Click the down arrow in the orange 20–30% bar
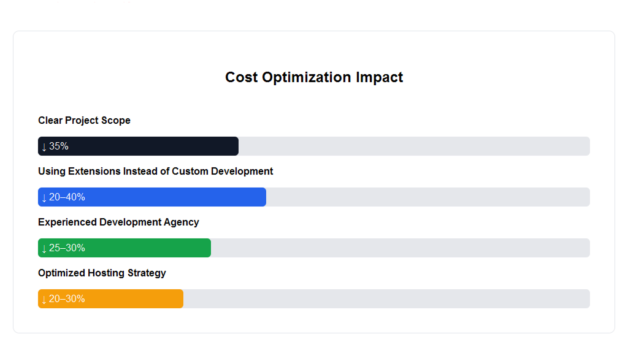Viewport: 628px width, 364px height. 44,299
